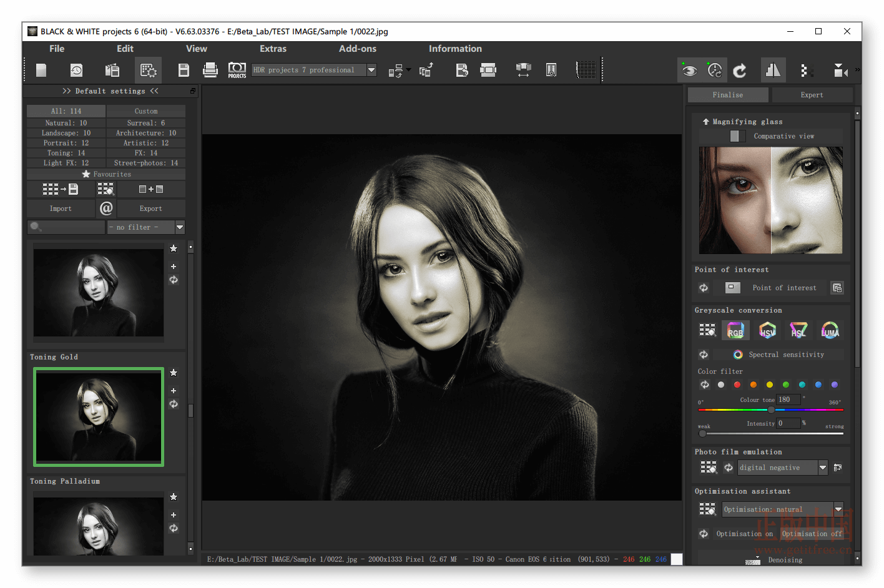Click the printer icon

tap(210, 71)
